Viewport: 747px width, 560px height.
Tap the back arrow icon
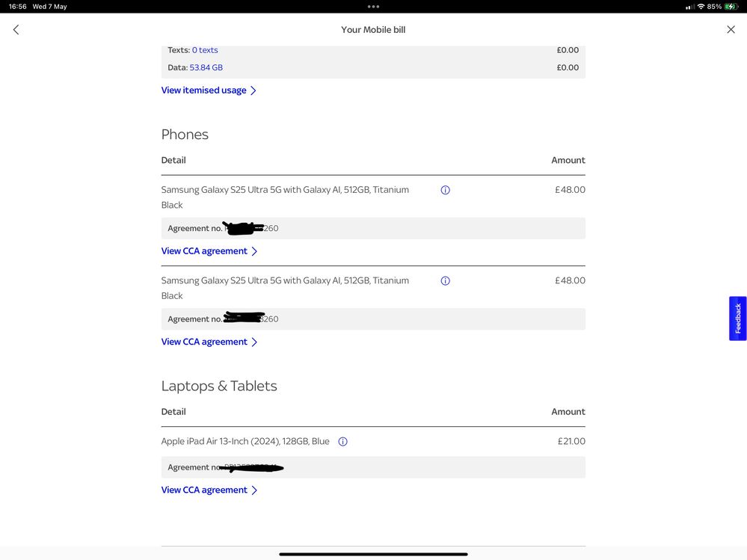point(16,30)
